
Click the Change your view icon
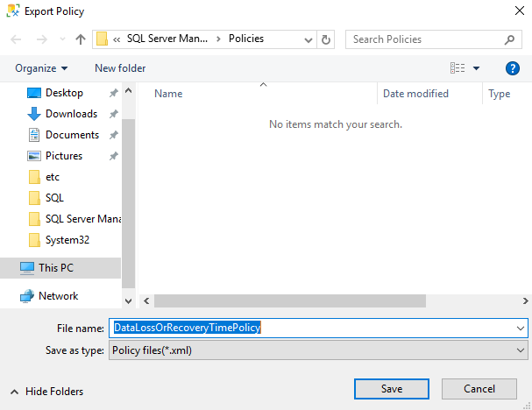click(x=458, y=68)
